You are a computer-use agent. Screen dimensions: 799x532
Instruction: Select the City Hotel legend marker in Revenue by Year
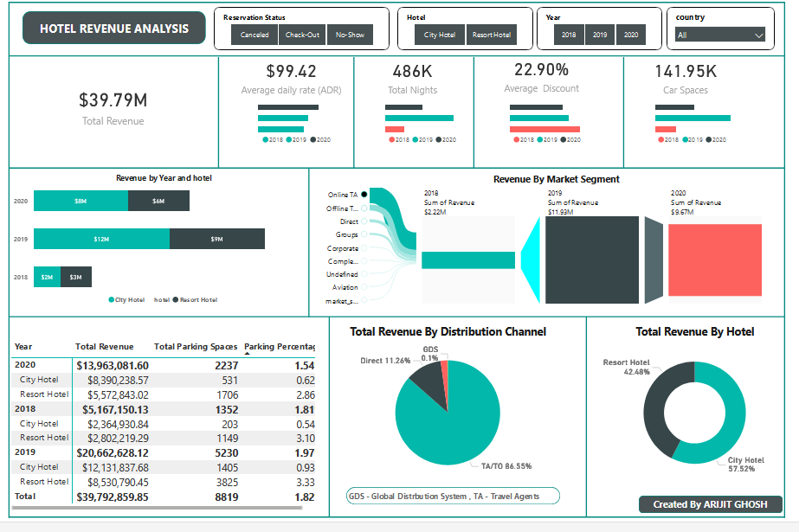pos(111,300)
